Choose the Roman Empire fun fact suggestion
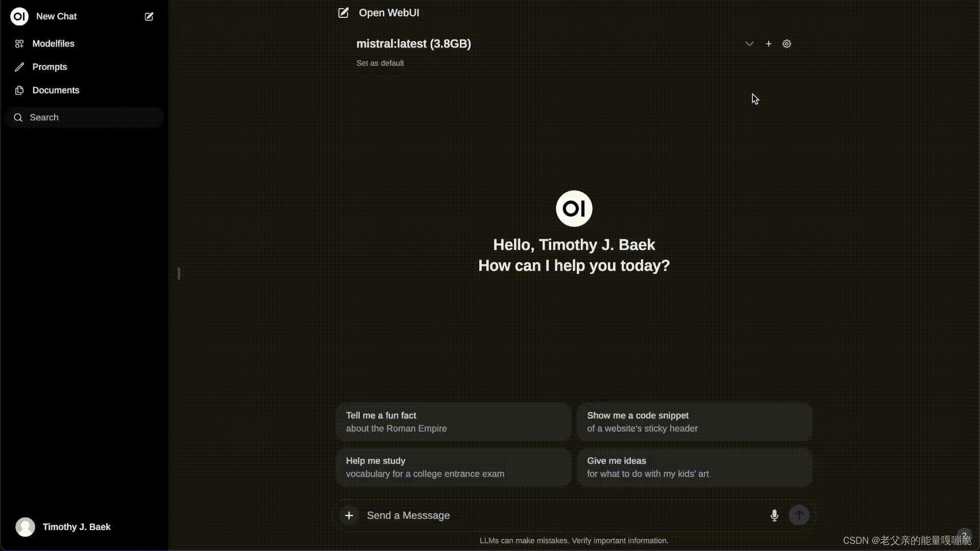This screenshot has width=980, height=551. pos(453,422)
